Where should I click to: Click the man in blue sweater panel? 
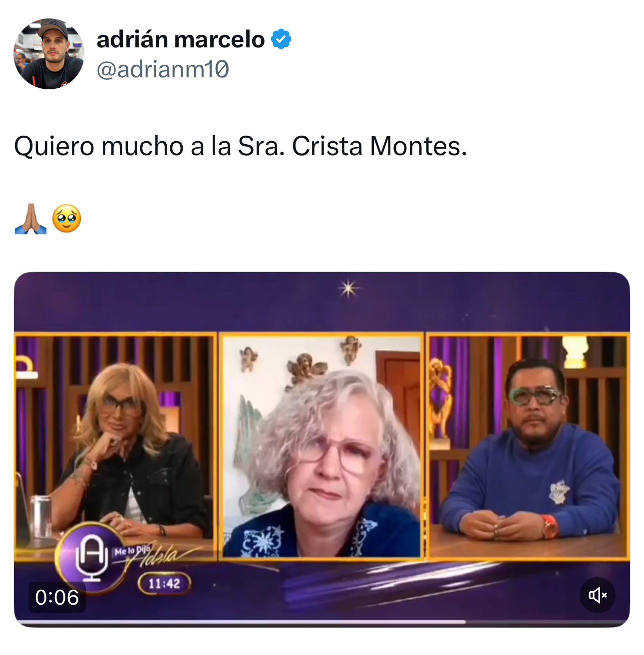click(x=529, y=445)
